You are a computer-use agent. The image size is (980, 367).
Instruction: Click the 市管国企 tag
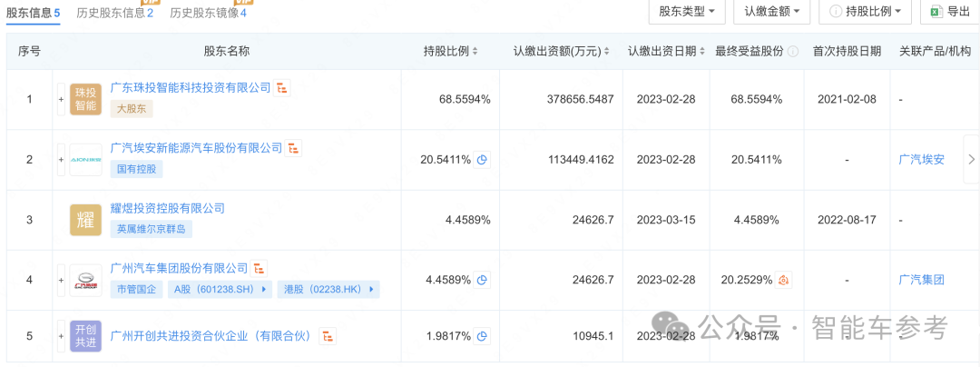coord(136,290)
